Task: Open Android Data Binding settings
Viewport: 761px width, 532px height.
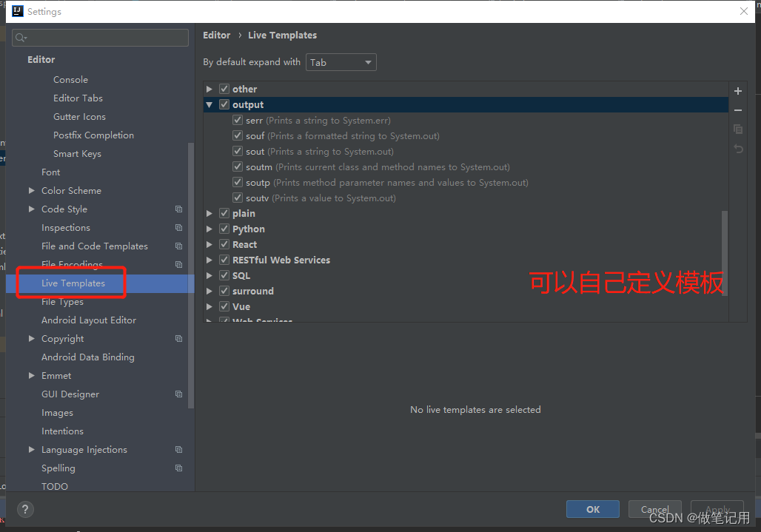Action: click(88, 357)
